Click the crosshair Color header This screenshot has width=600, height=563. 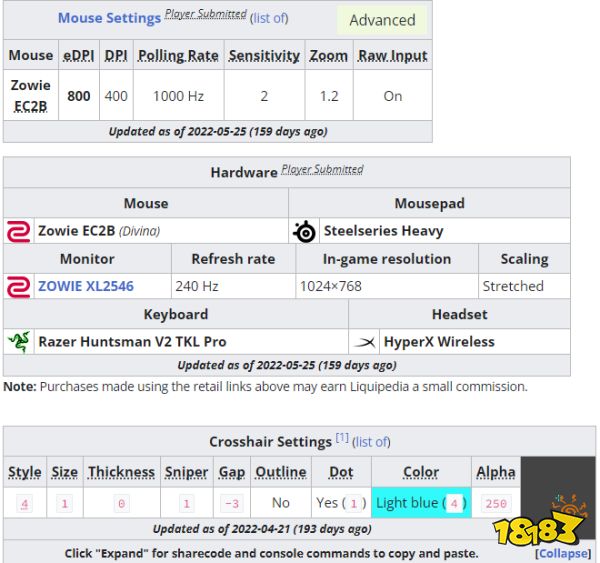pyautogui.click(x=421, y=472)
